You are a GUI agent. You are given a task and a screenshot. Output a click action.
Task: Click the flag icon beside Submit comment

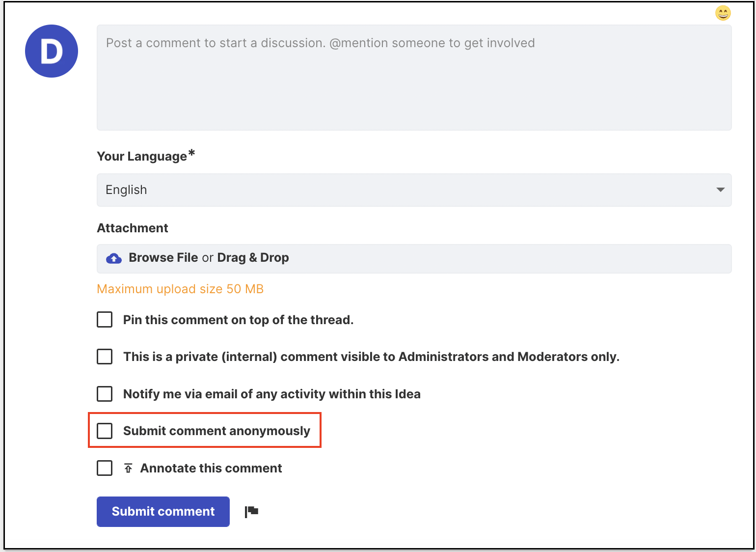click(251, 512)
